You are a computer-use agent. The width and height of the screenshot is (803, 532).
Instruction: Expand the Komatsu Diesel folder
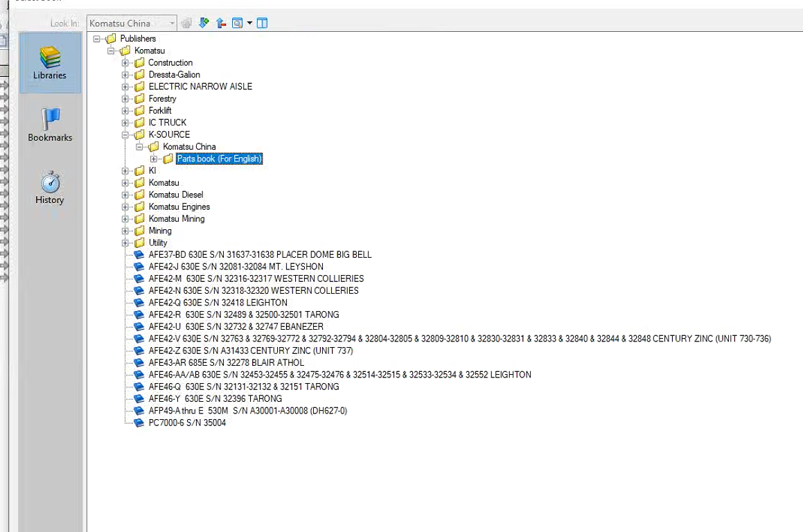(x=125, y=195)
